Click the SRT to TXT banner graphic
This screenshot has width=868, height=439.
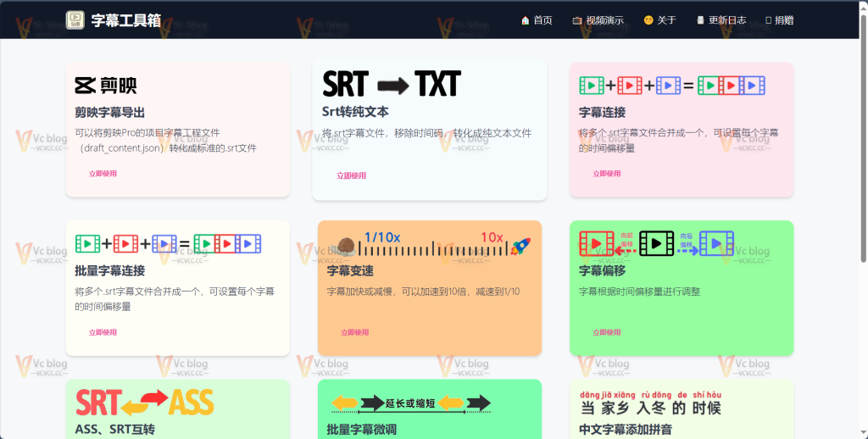(391, 84)
